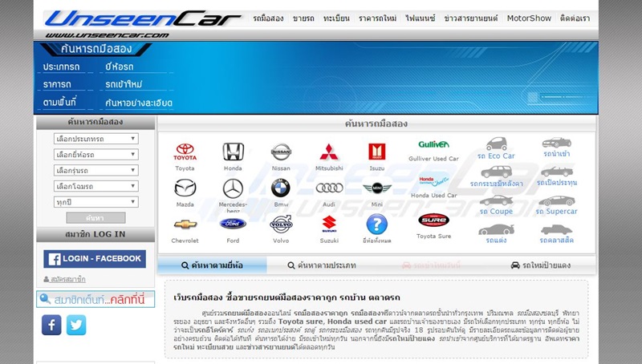This screenshot has width=642, height=364.
Task: Switch to รถใหม่ป้ายแดง tab
Action: click(540, 265)
